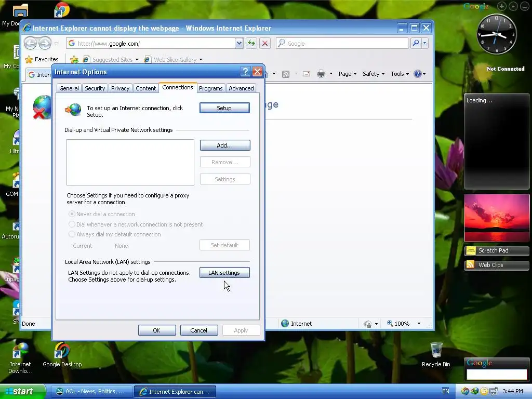
Task: Switch to the Content tab
Action: (145, 88)
